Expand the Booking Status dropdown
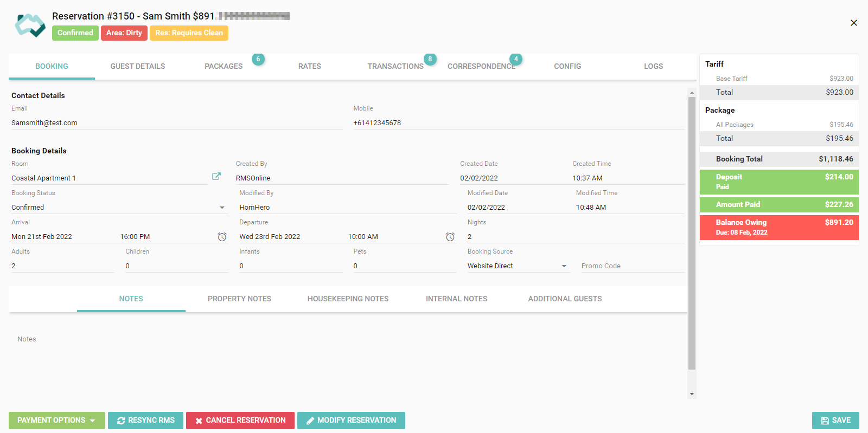868x433 pixels. click(x=222, y=208)
